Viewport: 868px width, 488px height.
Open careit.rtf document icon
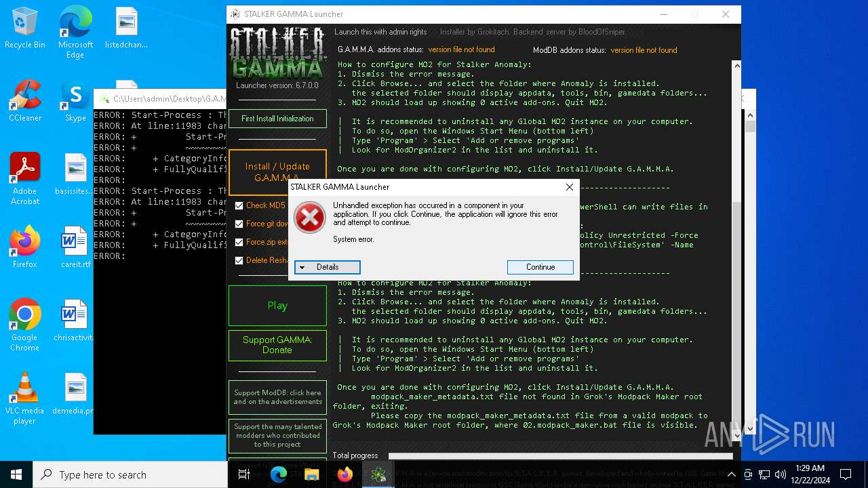(75, 247)
